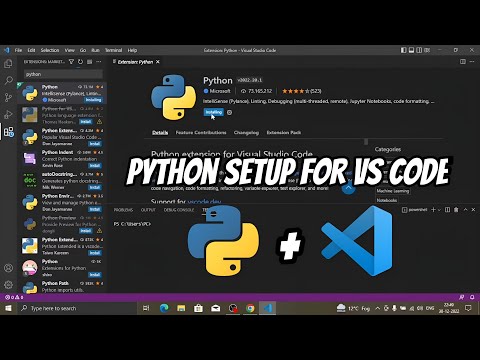Select the Details tab
The image size is (480, 360).
pyautogui.click(x=160, y=133)
